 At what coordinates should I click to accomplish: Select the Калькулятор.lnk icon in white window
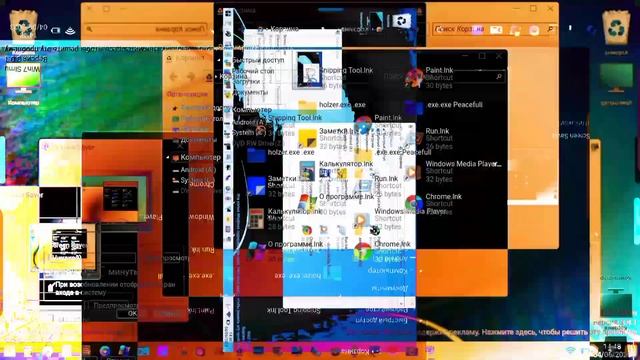[307, 171]
